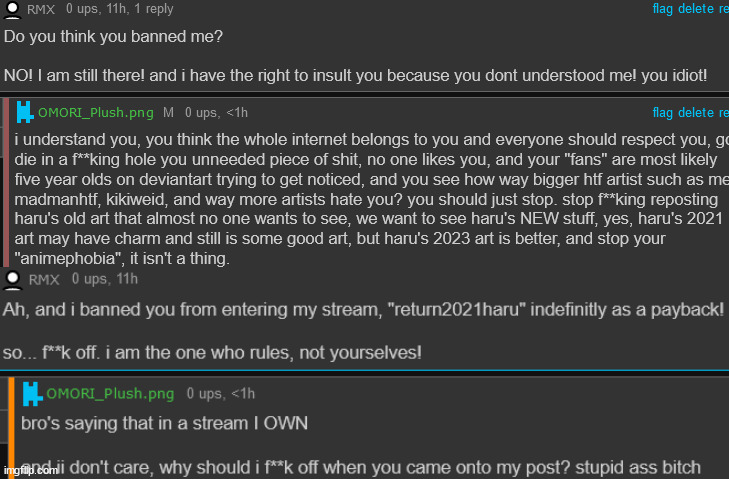
Task: Click the M moderator badge next to OMORI_Plush.png
Action: coord(168,113)
